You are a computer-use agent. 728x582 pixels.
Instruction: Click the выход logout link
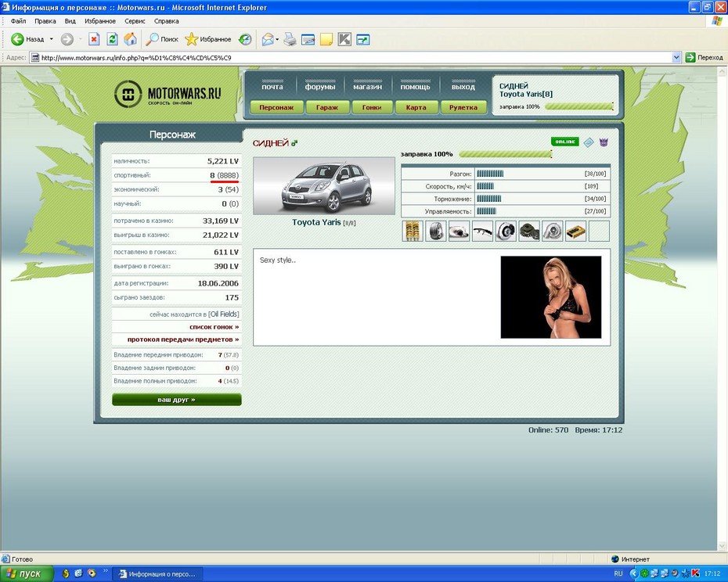coord(463,87)
